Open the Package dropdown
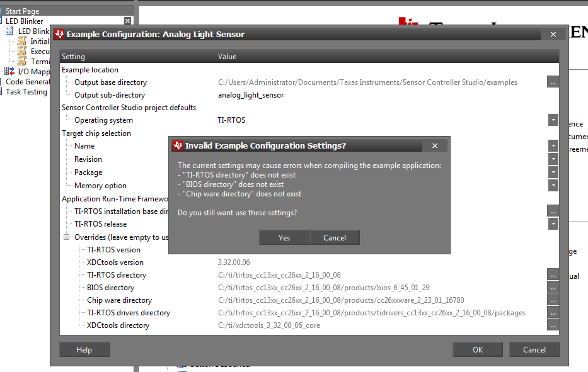This screenshot has height=372, width=588. [553, 172]
